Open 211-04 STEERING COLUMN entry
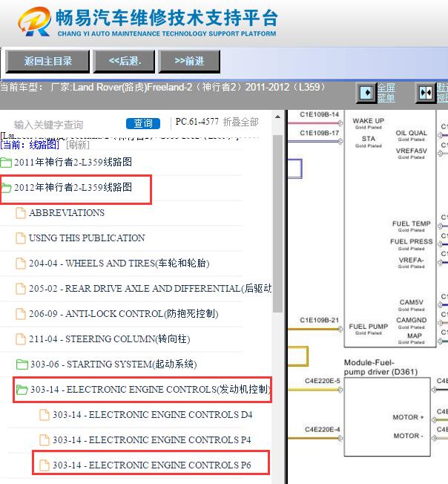Screen dimensions: 448x484 point(110,339)
